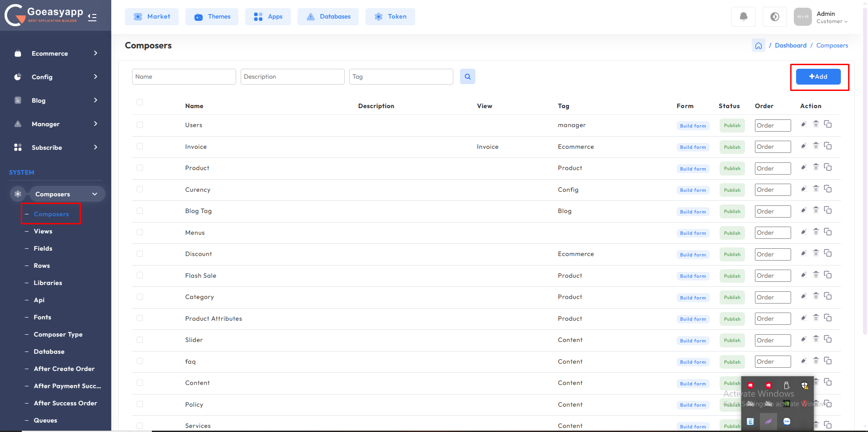The height and width of the screenshot is (432, 868).
Task: Click the Add composer button
Action: 818,76
